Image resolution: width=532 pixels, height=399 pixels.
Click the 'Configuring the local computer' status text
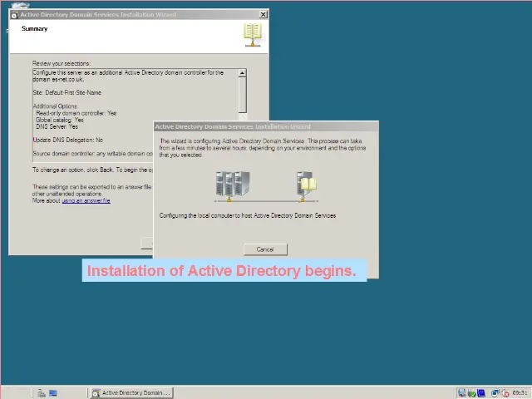tap(248, 216)
